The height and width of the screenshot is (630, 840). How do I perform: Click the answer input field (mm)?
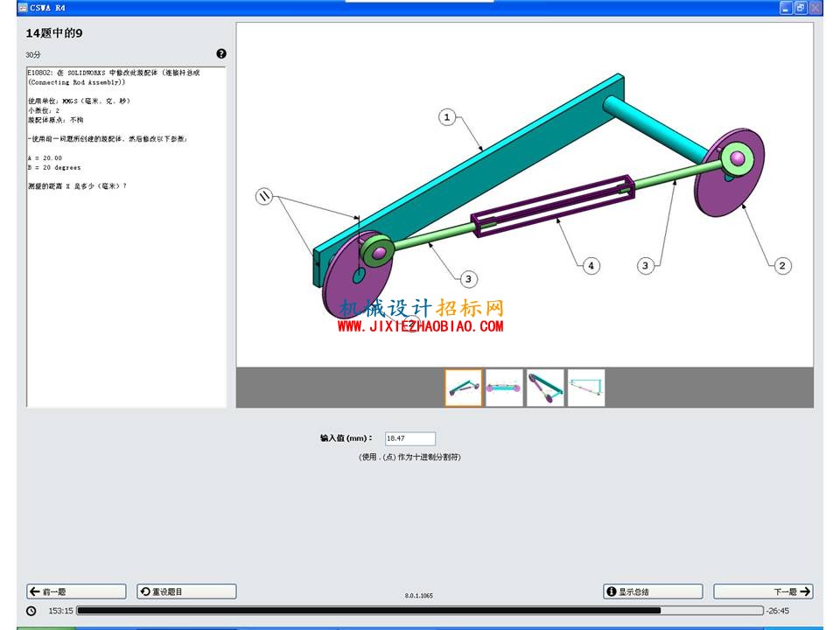click(410, 438)
